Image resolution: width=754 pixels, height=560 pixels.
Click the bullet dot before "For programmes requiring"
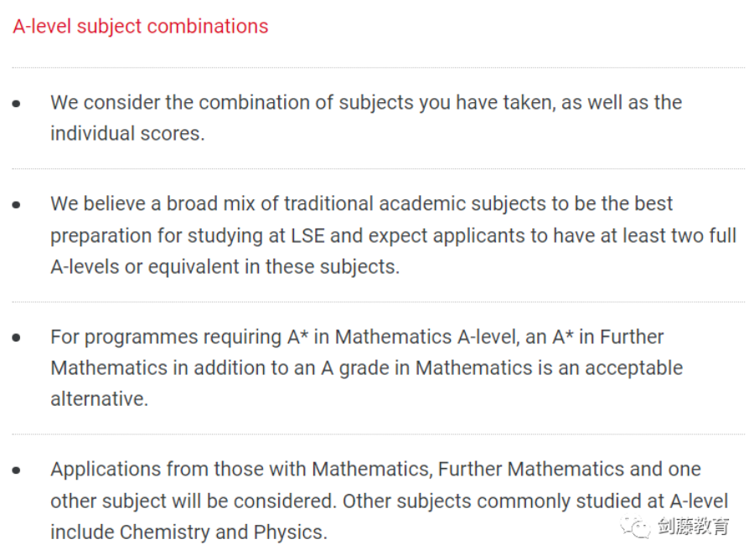[17, 337]
